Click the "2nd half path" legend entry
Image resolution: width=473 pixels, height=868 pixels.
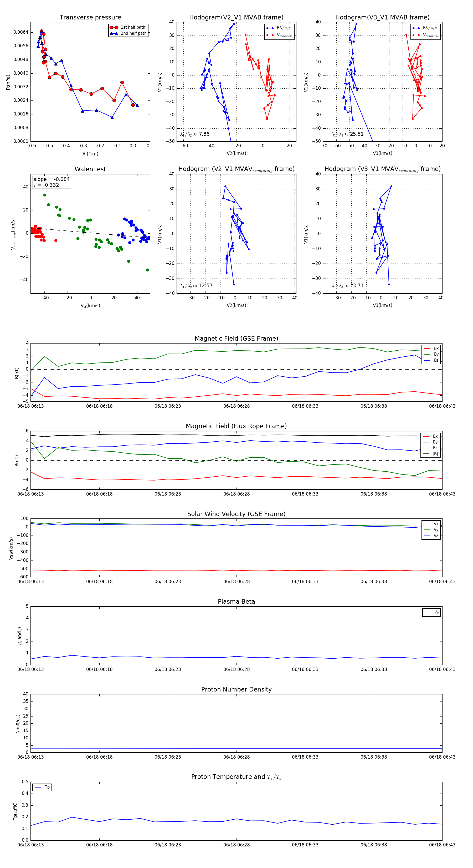pos(128,33)
